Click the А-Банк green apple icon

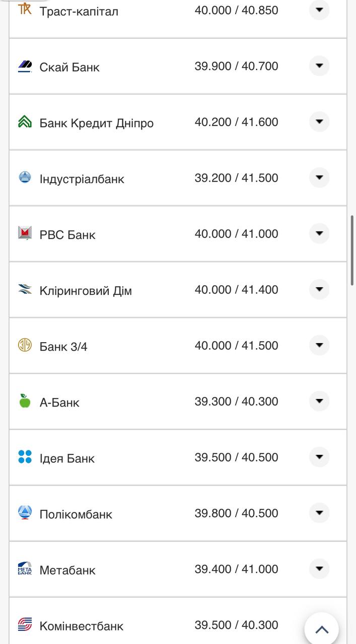pos(25,401)
